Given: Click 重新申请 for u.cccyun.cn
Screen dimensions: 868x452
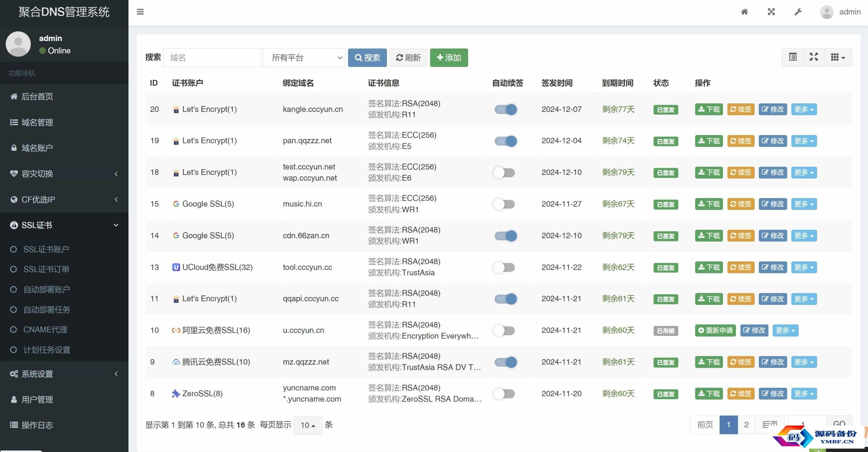Looking at the screenshot, I should [x=715, y=330].
